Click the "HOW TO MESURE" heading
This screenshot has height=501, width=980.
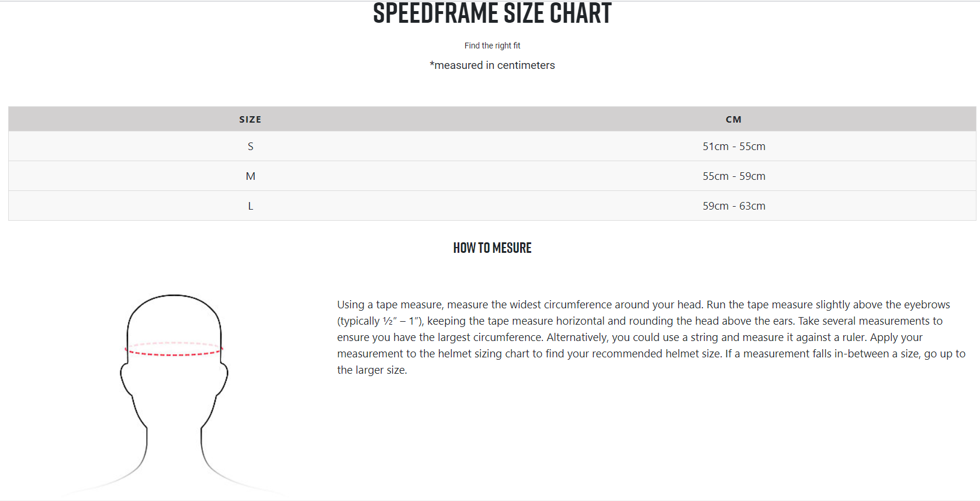click(x=492, y=248)
